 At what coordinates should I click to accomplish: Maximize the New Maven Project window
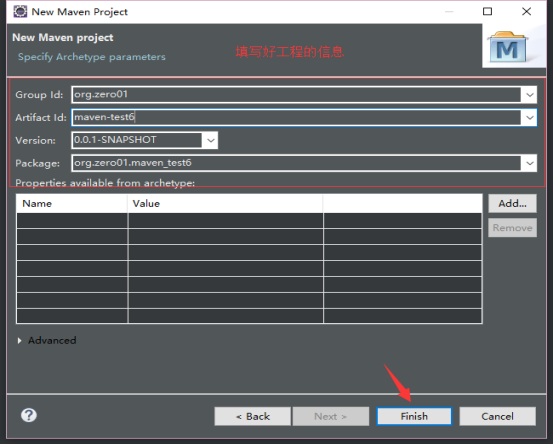point(487,12)
